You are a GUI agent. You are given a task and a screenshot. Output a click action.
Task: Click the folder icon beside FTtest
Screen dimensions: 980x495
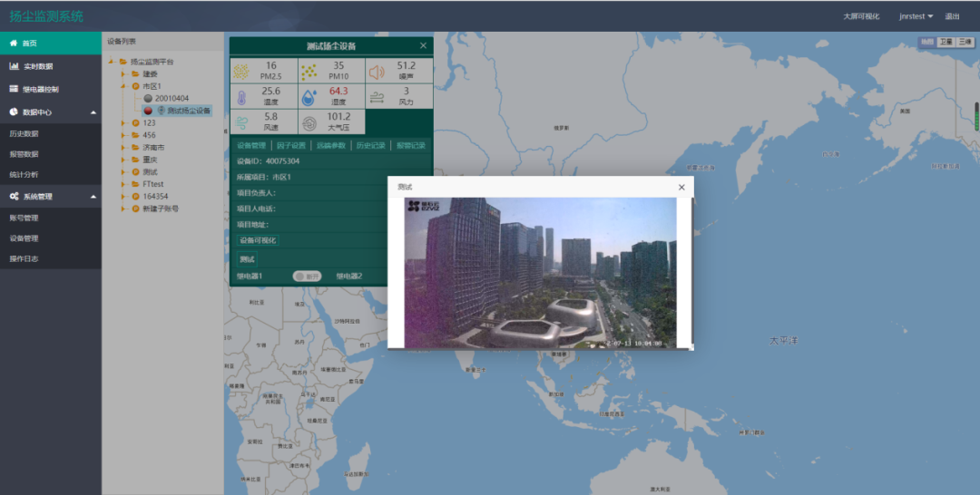click(x=135, y=184)
